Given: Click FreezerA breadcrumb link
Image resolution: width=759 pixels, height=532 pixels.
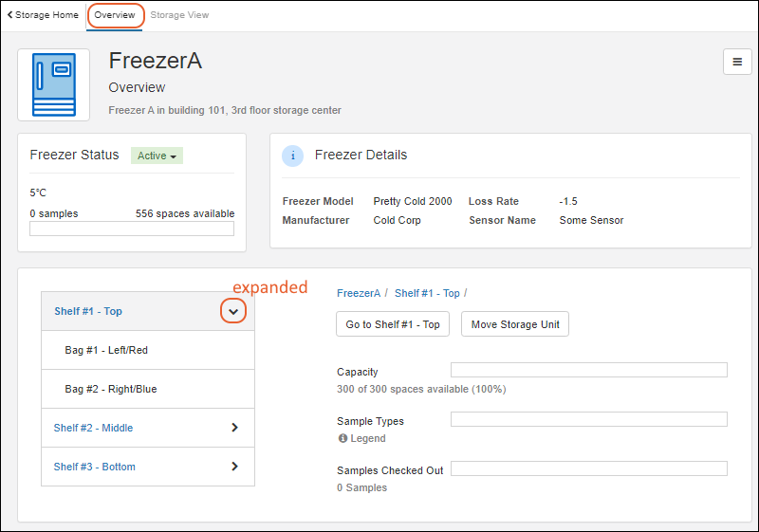Looking at the screenshot, I should [359, 293].
